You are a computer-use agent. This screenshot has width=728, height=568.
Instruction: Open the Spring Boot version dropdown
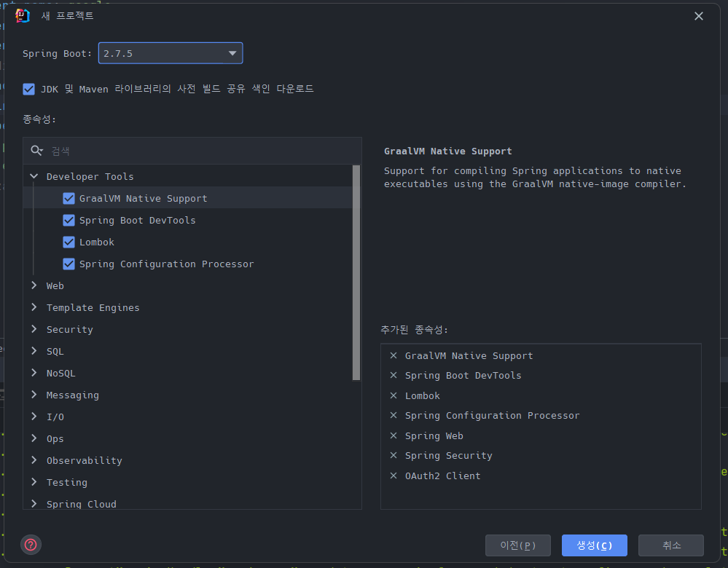click(x=171, y=53)
